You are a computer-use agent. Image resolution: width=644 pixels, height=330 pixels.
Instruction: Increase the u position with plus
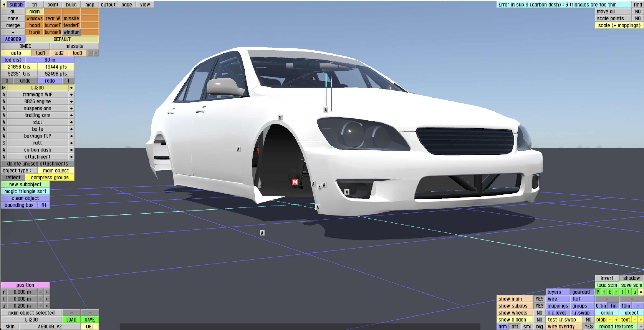click(47, 306)
